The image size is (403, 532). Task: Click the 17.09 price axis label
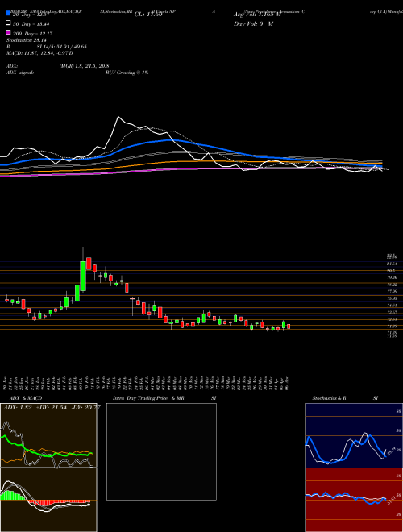pyautogui.click(x=393, y=292)
